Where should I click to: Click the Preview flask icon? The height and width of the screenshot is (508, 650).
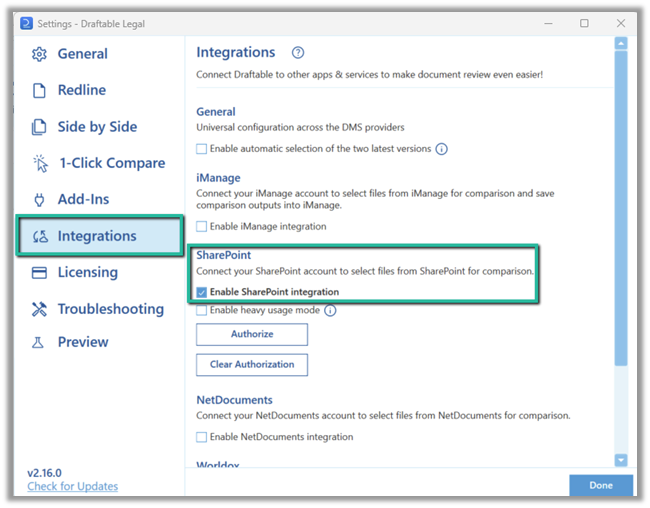coord(38,343)
